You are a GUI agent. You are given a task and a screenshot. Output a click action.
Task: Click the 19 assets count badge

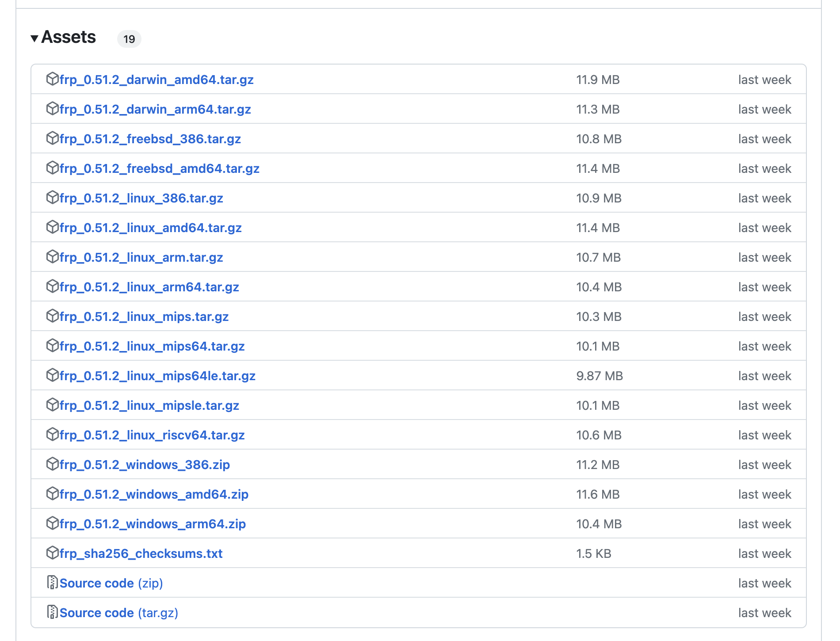point(129,39)
